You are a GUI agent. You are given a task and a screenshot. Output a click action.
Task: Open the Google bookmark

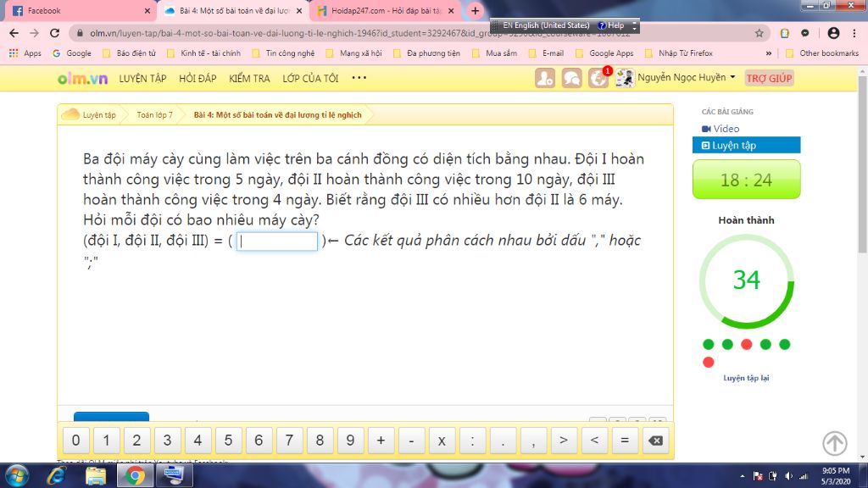72,53
